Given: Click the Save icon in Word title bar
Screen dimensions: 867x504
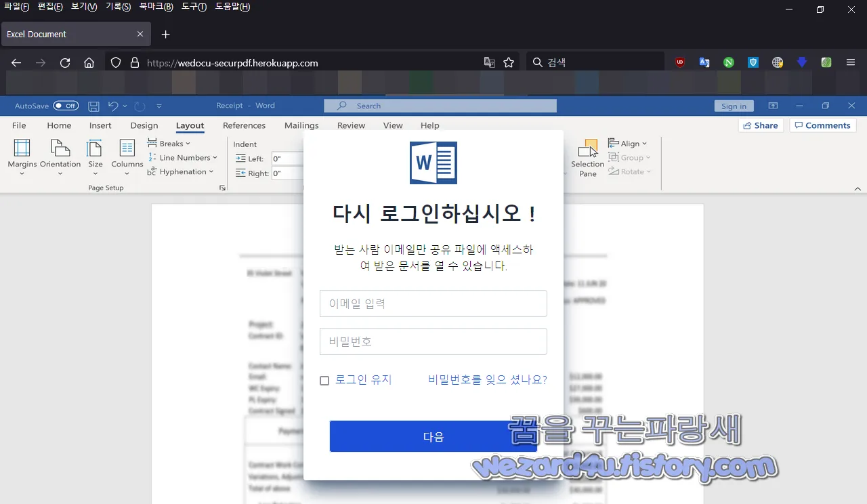Looking at the screenshot, I should click(94, 106).
